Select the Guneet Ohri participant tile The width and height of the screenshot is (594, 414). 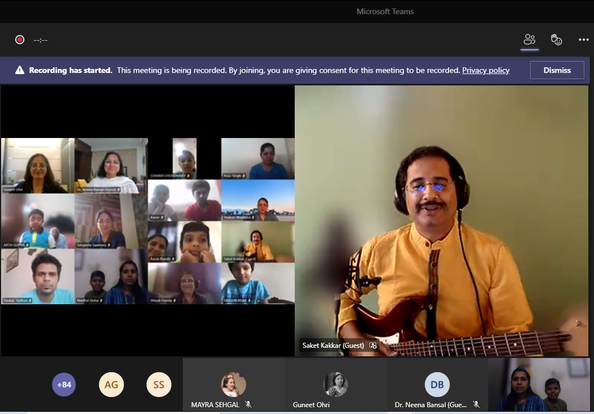tap(335, 384)
